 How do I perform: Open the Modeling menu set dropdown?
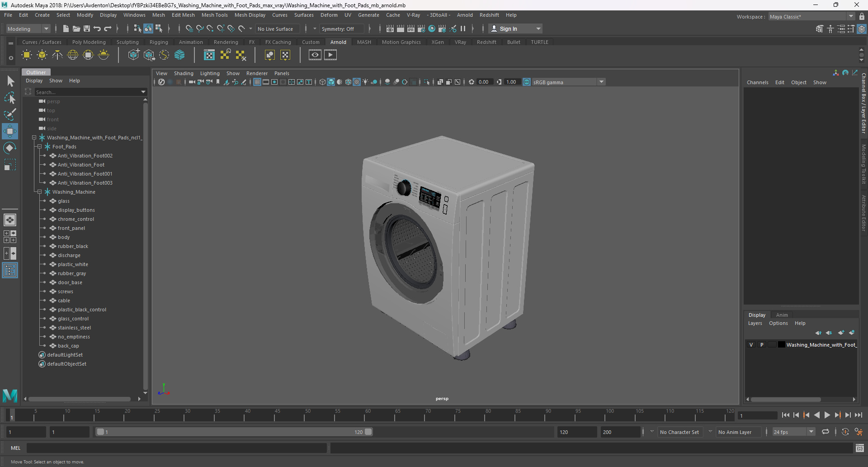click(28, 29)
